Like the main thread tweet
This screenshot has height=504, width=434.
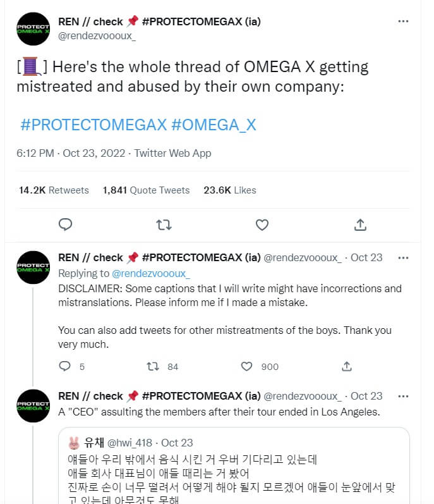(262, 224)
